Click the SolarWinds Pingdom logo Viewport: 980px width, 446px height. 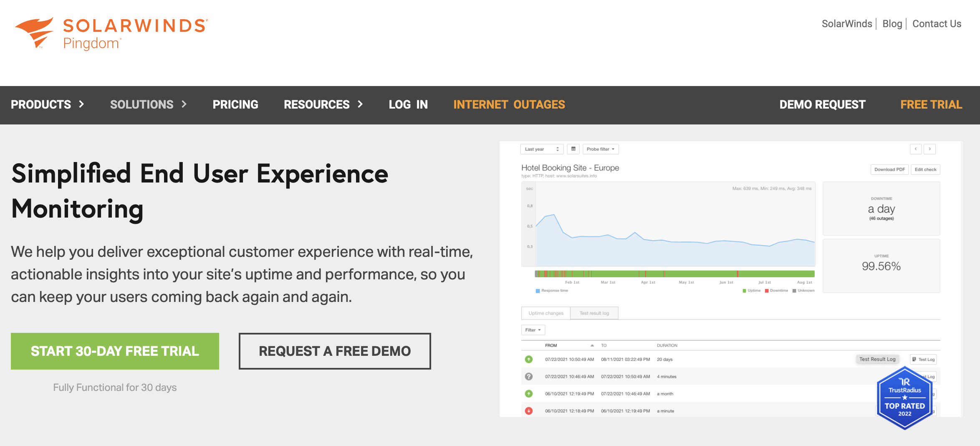(x=111, y=33)
